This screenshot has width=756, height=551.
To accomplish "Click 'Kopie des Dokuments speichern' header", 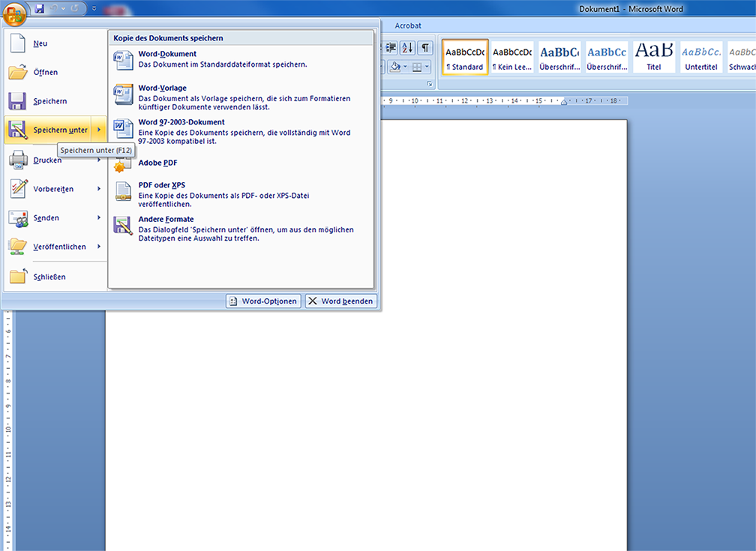I will [x=168, y=38].
